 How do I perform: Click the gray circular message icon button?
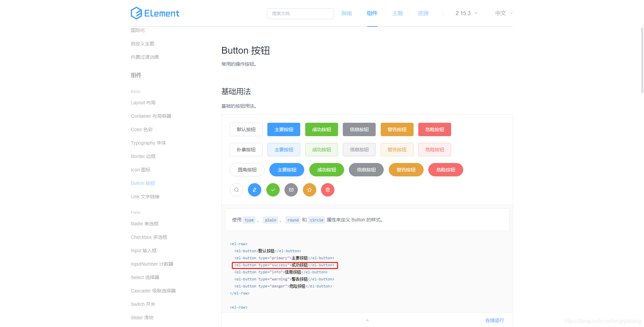click(291, 190)
